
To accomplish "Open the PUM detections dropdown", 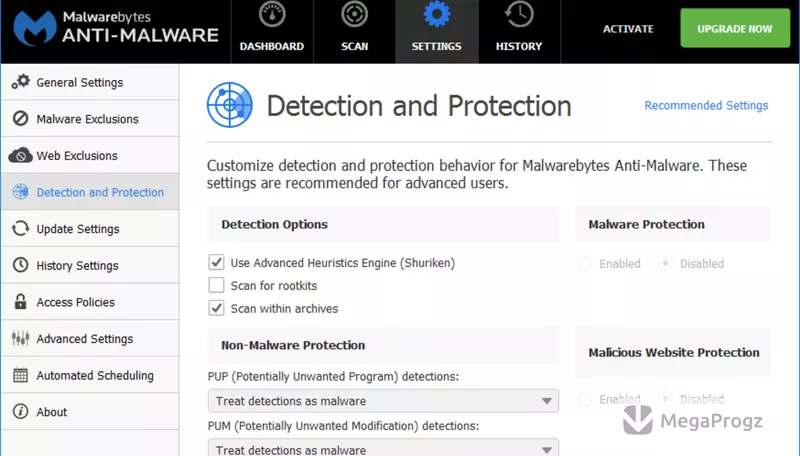I will (x=383, y=448).
